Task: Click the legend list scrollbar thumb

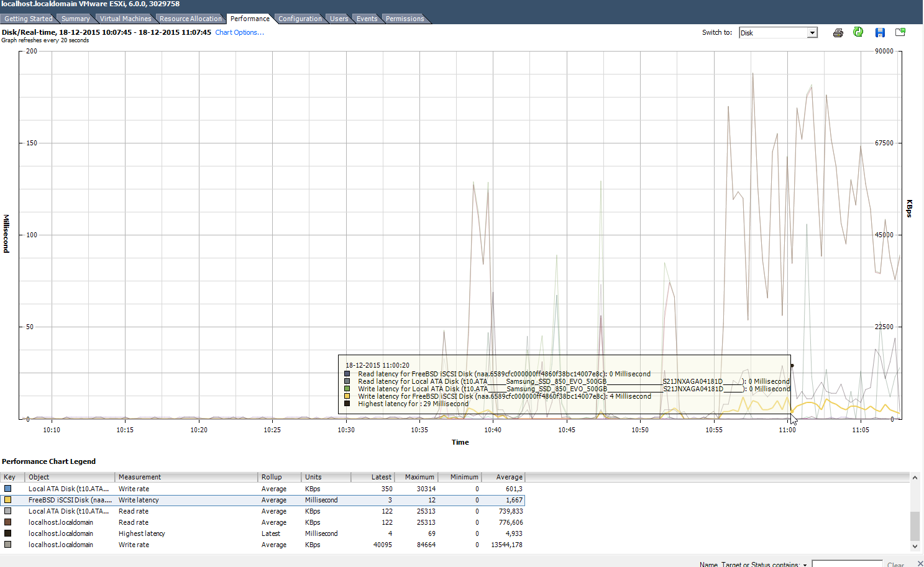Action: (915, 527)
